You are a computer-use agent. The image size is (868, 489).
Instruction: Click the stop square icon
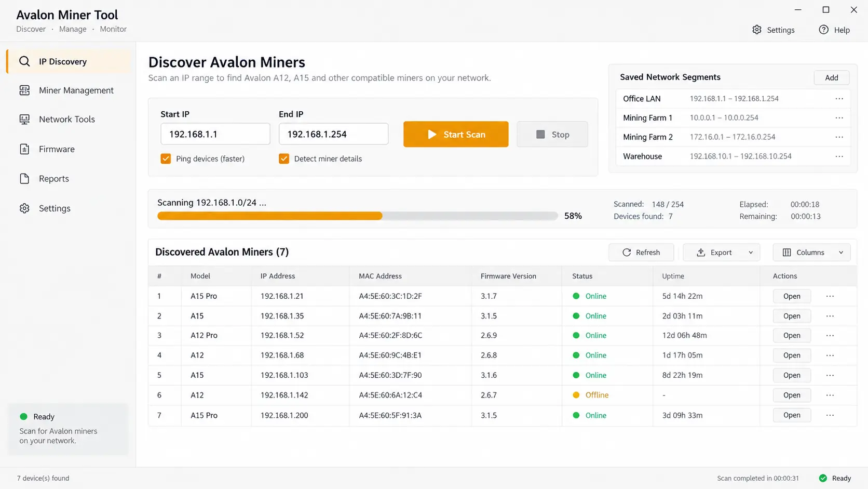[540, 135]
